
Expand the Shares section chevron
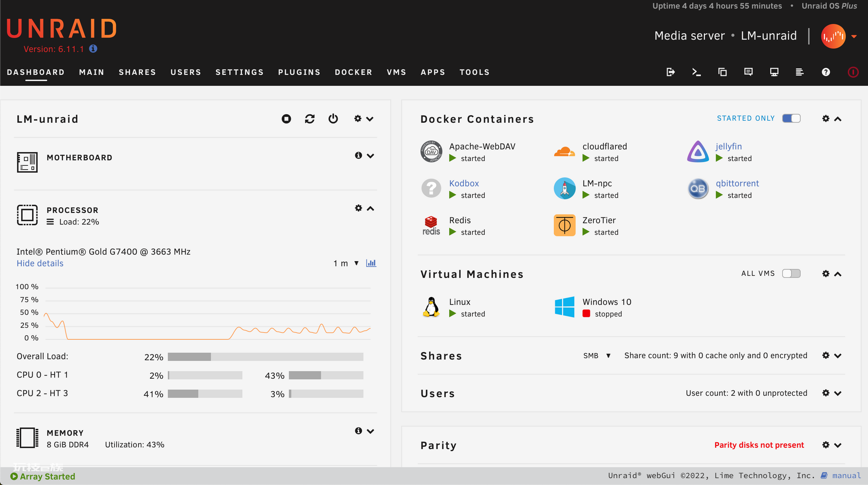(x=838, y=356)
